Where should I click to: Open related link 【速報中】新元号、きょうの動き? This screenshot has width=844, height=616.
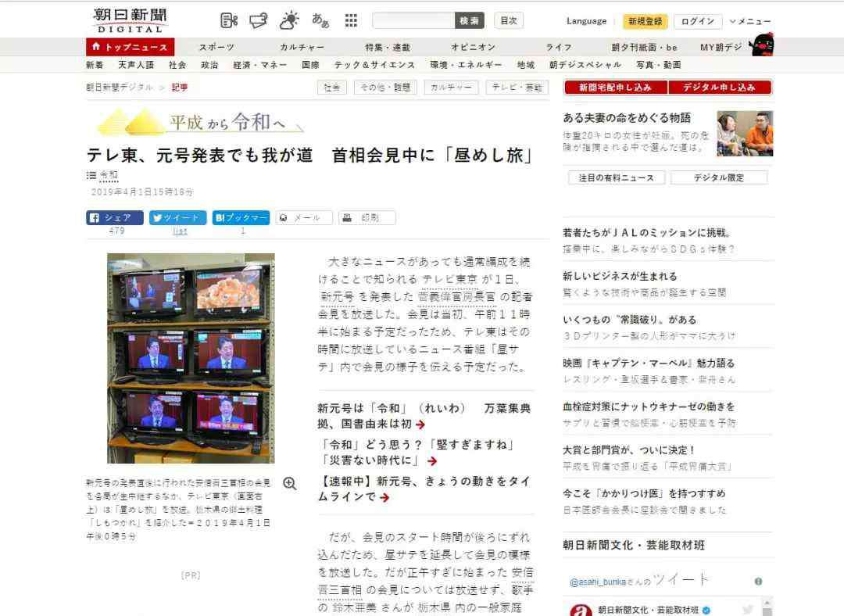pos(424,489)
